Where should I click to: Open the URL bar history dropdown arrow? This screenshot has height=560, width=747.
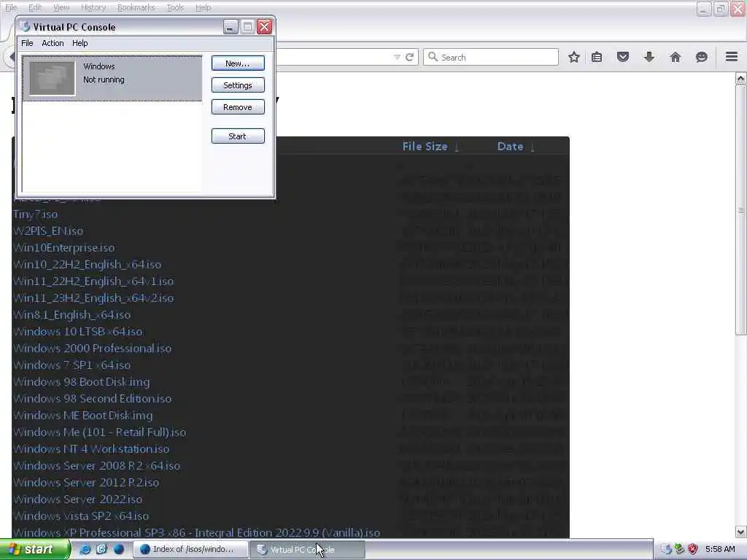click(x=396, y=57)
